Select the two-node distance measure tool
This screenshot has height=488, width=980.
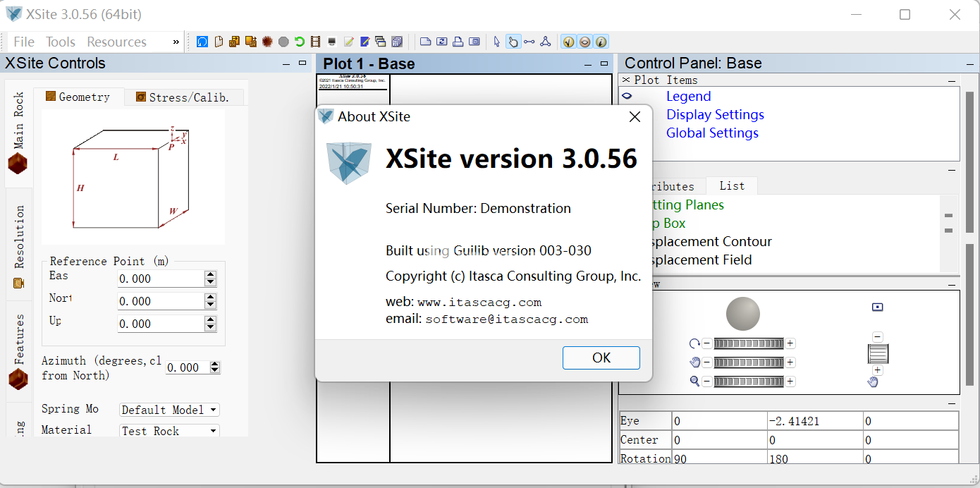pyautogui.click(x=529, y=42)
